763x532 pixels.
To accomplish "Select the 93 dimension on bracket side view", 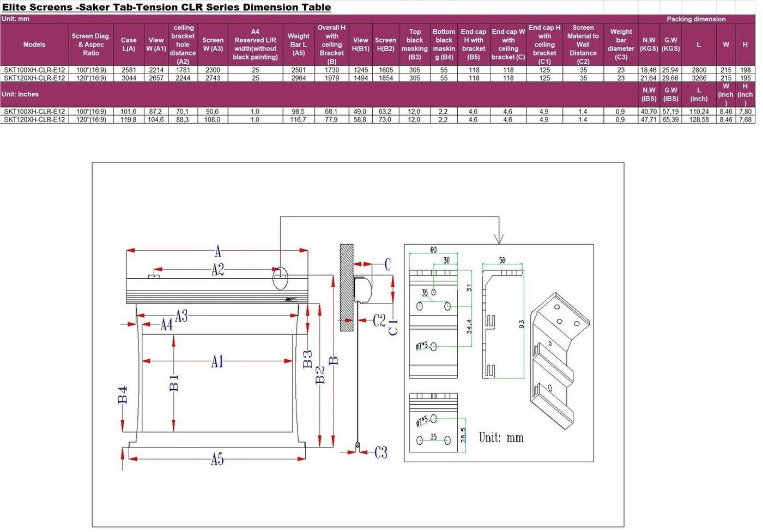I will [522, 324].
